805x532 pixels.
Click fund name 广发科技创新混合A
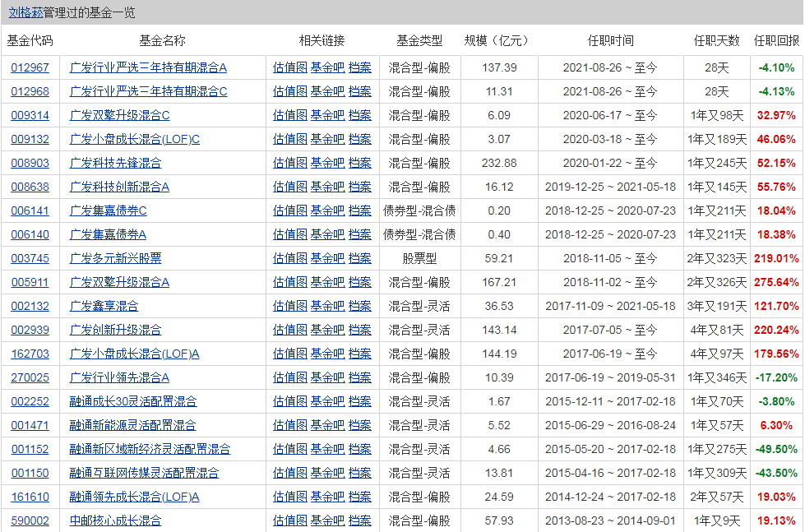(x=119, y=187)
